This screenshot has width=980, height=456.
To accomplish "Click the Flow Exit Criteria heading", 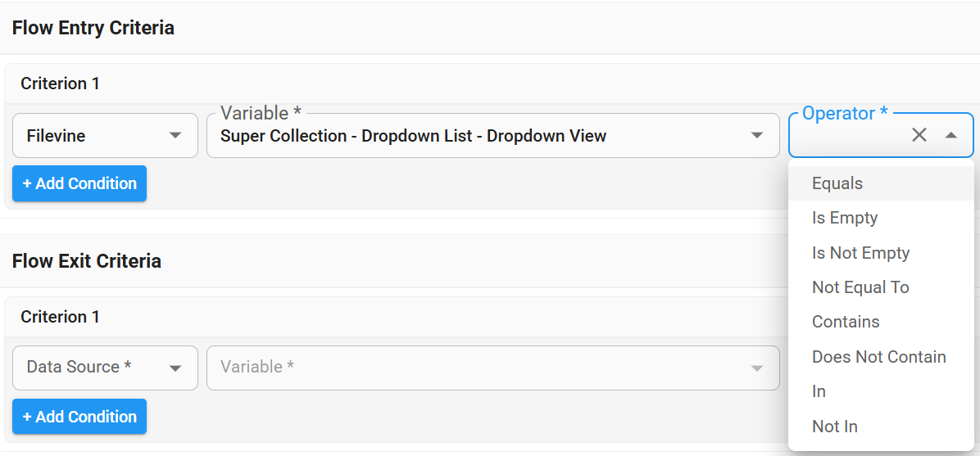I will click(86, 261).
